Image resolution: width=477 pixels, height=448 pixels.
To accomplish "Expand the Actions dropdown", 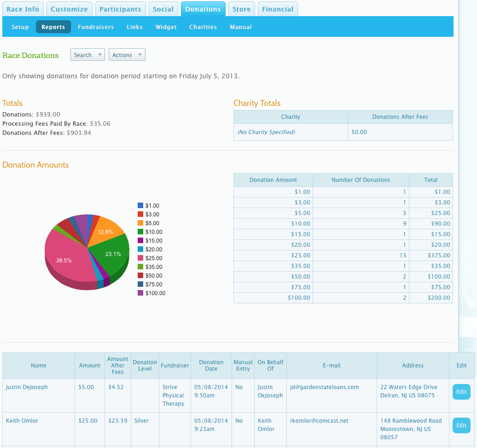I will 127,54.
